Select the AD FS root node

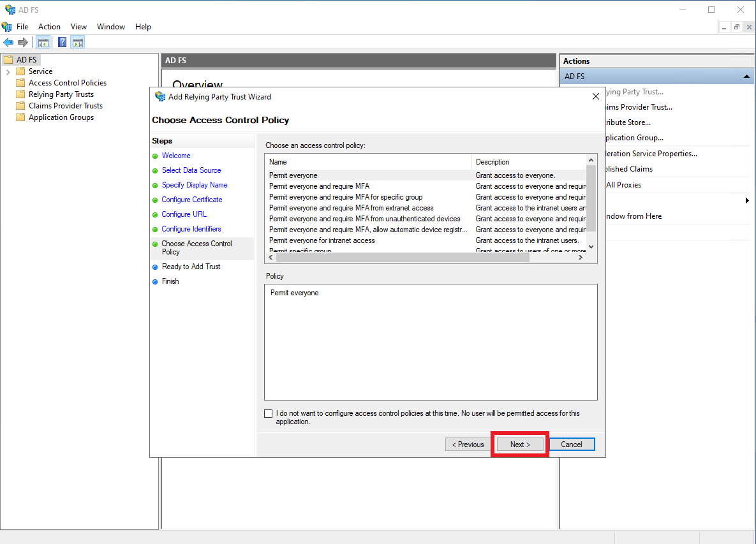27,59
